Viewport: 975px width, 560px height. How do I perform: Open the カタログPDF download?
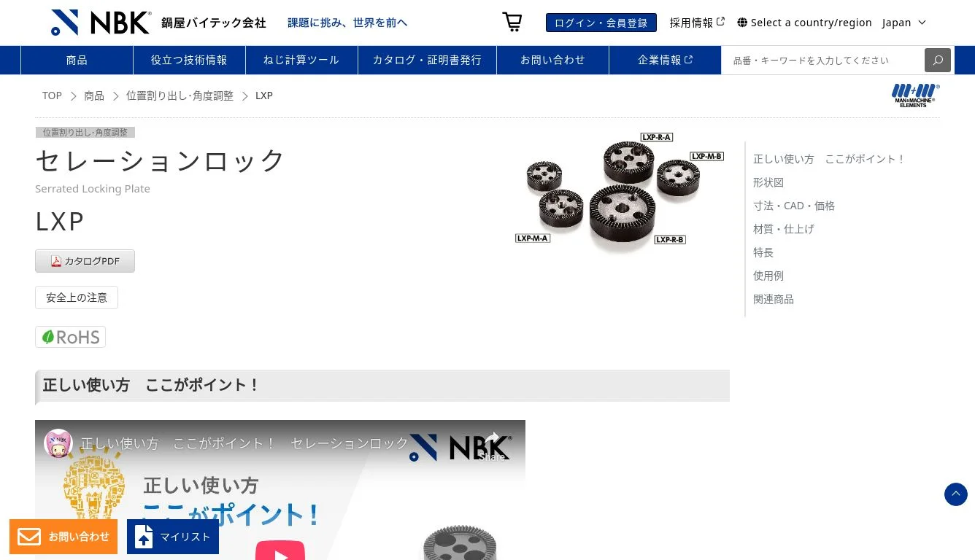[x=85, y=261]
